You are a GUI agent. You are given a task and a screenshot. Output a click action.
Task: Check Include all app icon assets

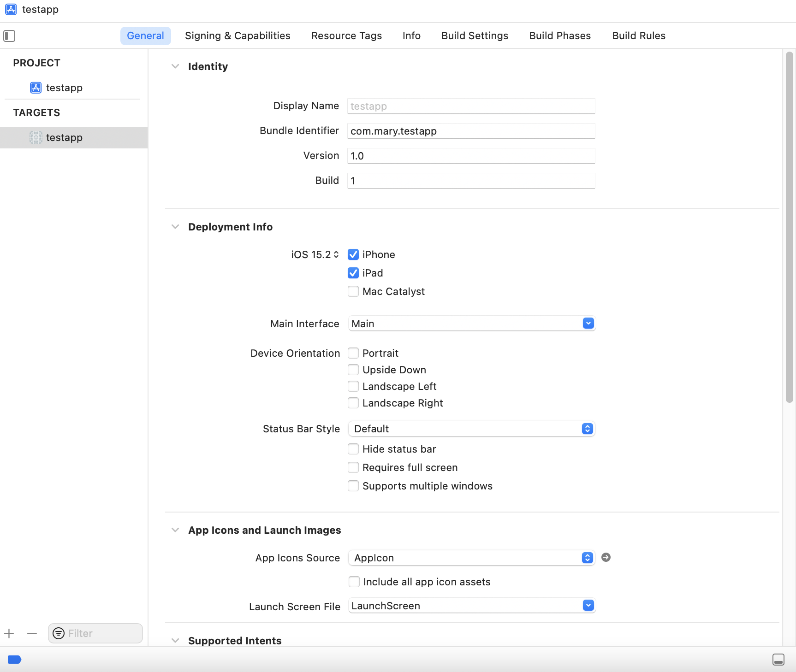[354, 582]
